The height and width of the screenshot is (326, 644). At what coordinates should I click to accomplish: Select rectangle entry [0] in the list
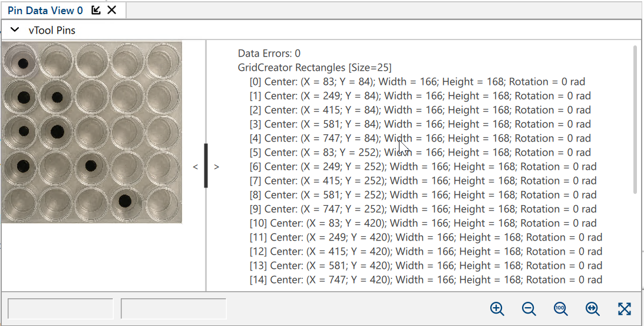coord(417,81)
